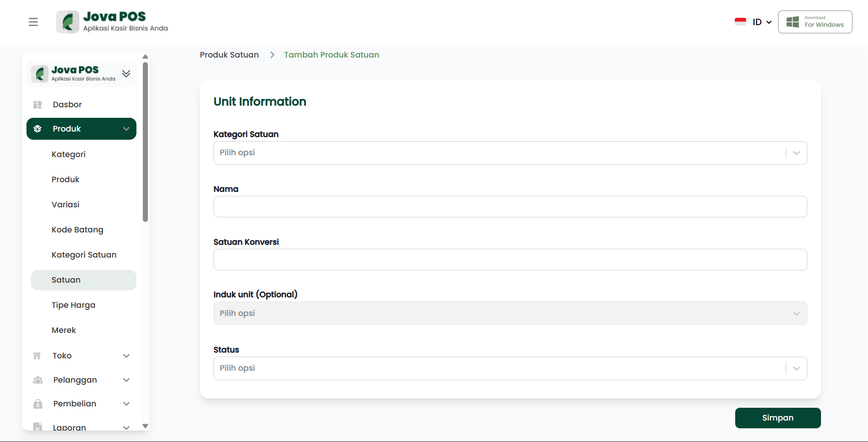Click the Dasbor grid icon
Viewport: 868px width, 442px height.
coord(37,105)
